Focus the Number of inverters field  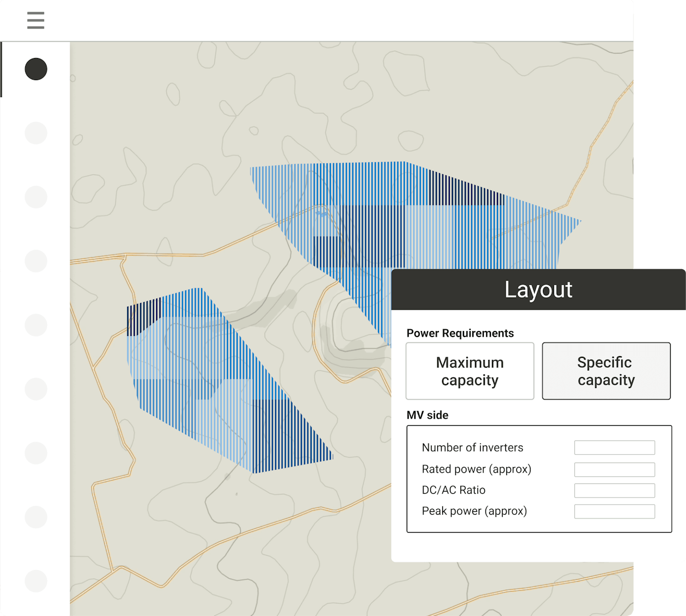(614, 448)
